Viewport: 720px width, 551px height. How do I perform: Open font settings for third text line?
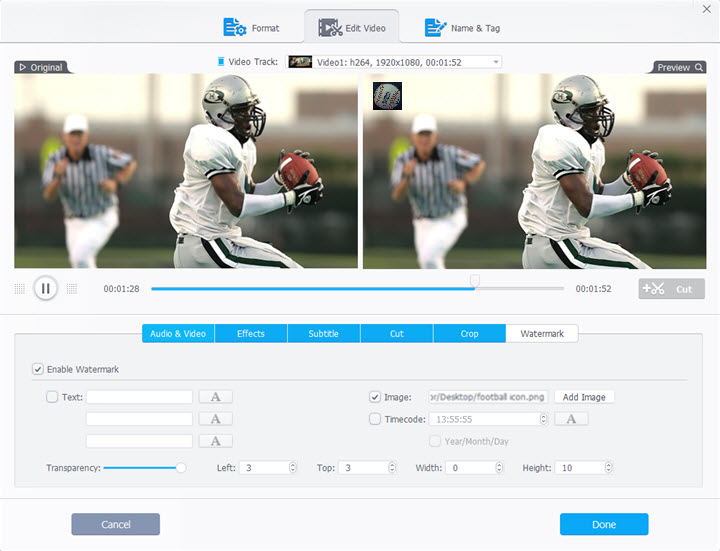point(215,441)
